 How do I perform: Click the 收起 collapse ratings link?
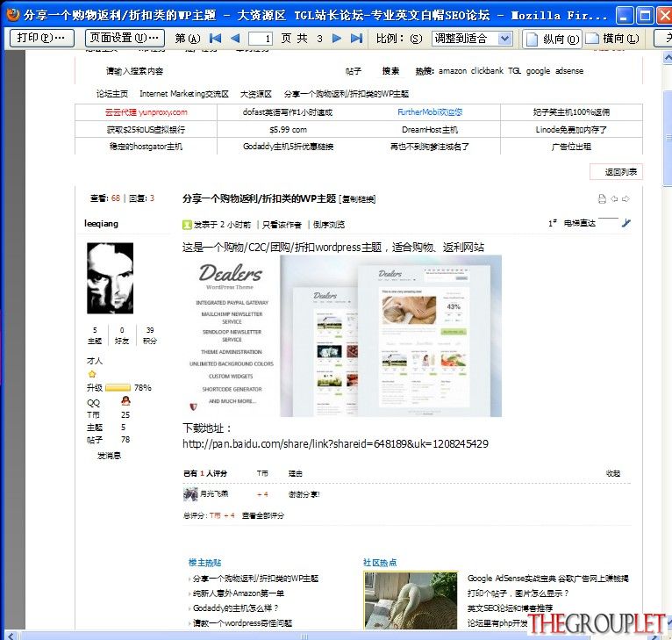[x=613, y=473]
